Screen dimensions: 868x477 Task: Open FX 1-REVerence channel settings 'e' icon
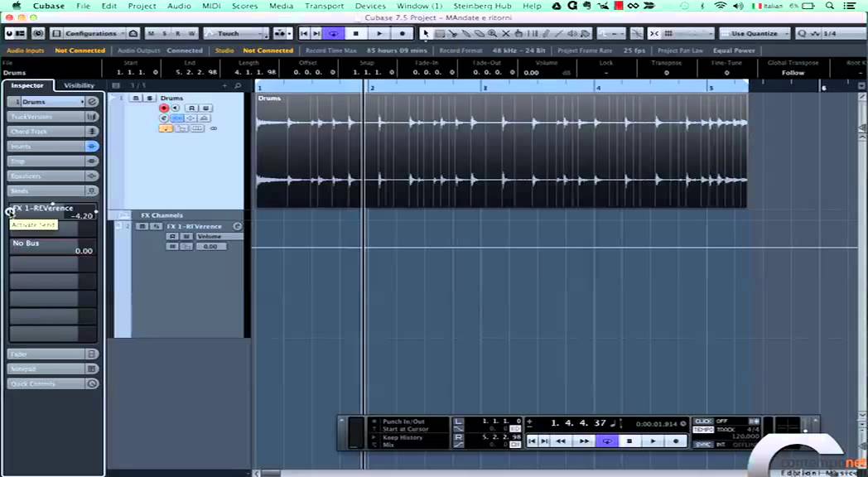tap(238, 226)
